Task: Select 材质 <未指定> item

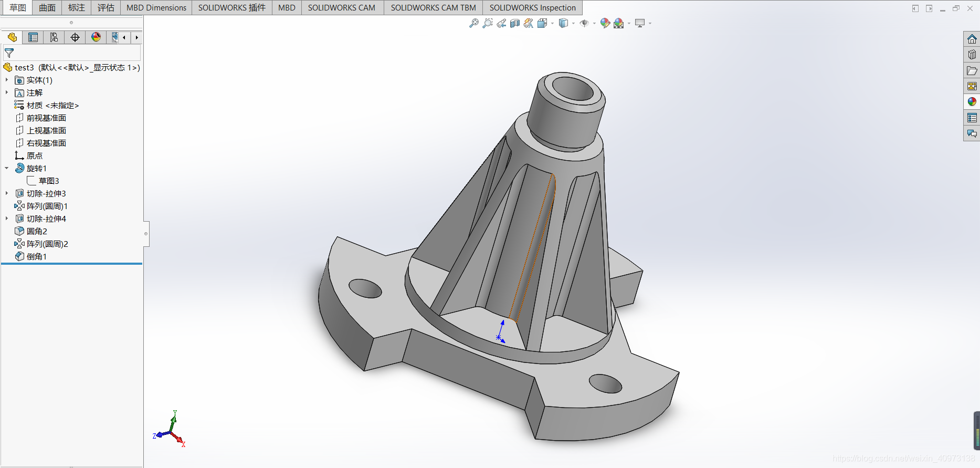Action: coord(47,105)
